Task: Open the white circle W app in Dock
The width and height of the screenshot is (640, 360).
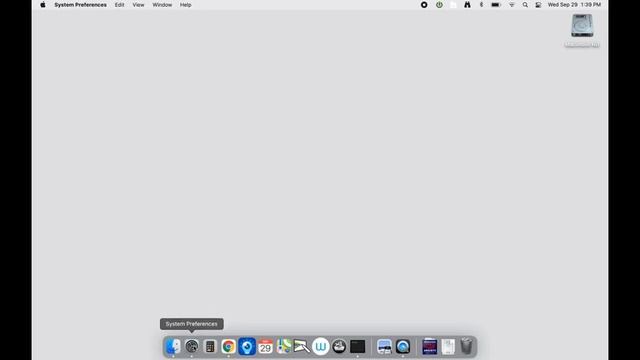Action: [x=321, y=347]
